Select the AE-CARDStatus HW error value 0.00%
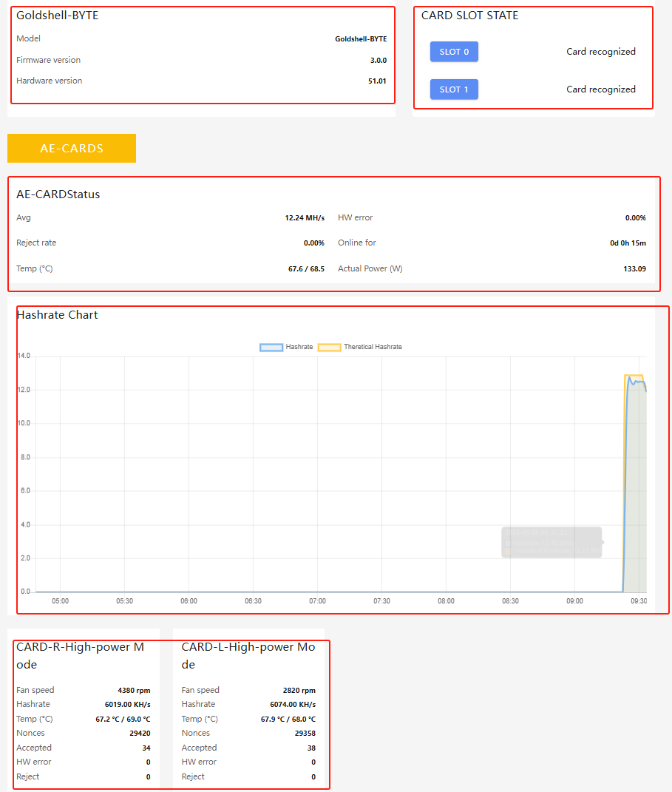The image size is (672, 792). point(636,217)
